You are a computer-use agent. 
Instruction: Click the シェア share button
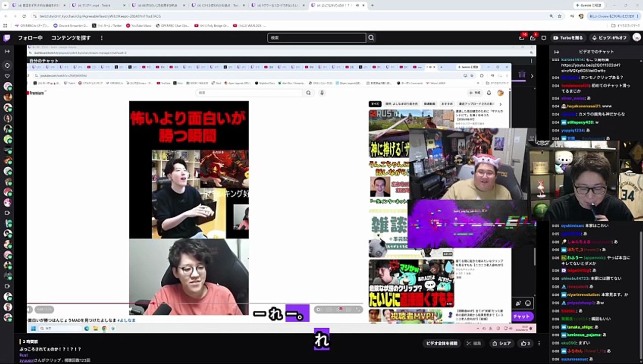[502, 343]
